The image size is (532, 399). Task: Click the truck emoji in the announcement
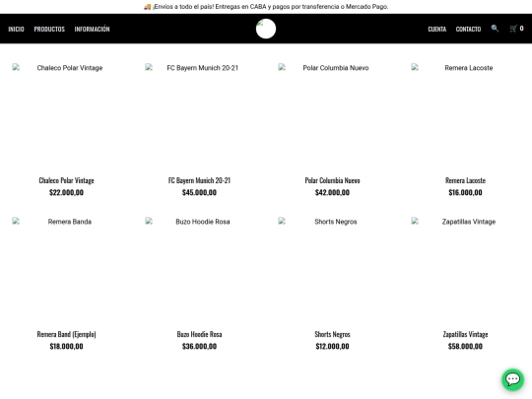147,7
